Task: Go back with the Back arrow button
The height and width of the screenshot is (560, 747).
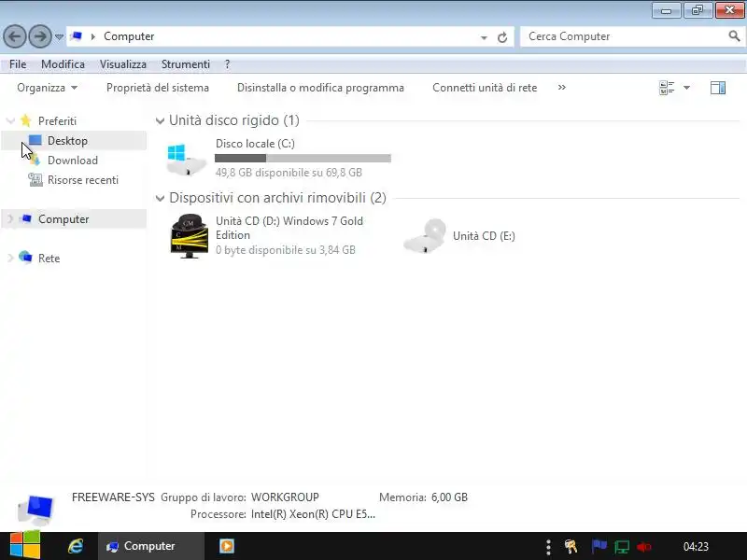Action: tap(15, 36)
